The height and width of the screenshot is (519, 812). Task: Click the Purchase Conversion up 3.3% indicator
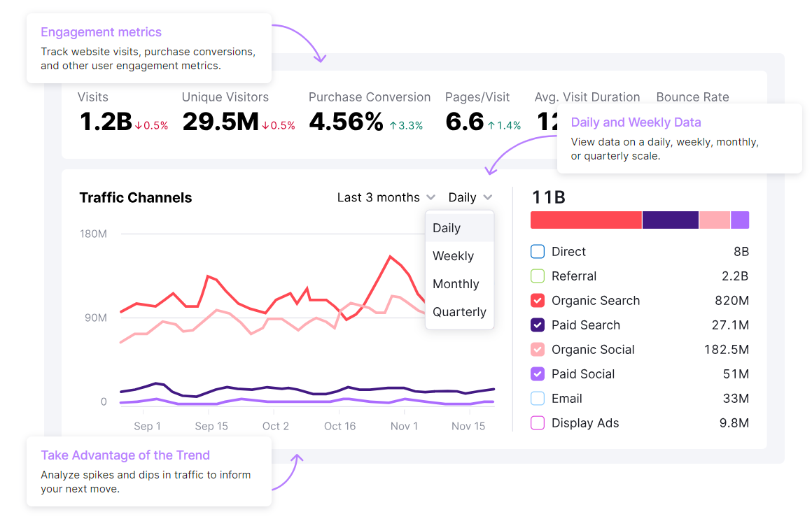[x=406, y=125]
